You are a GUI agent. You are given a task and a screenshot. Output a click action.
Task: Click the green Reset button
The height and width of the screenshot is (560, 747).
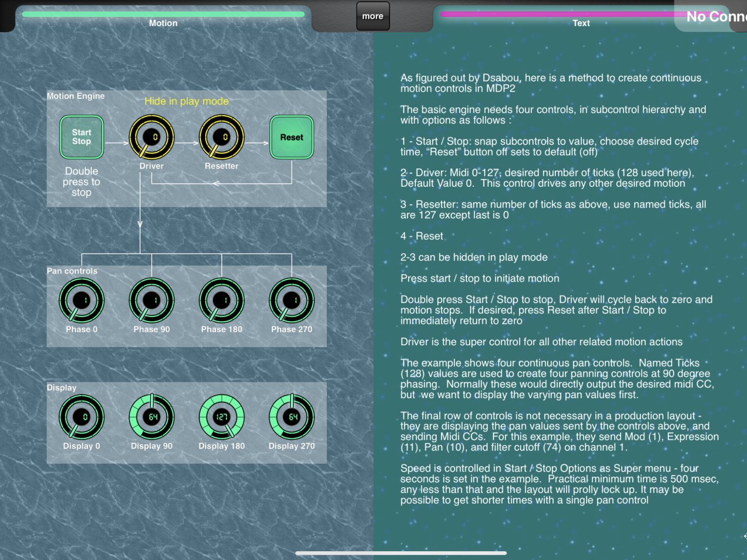click(x=292, y=137)
